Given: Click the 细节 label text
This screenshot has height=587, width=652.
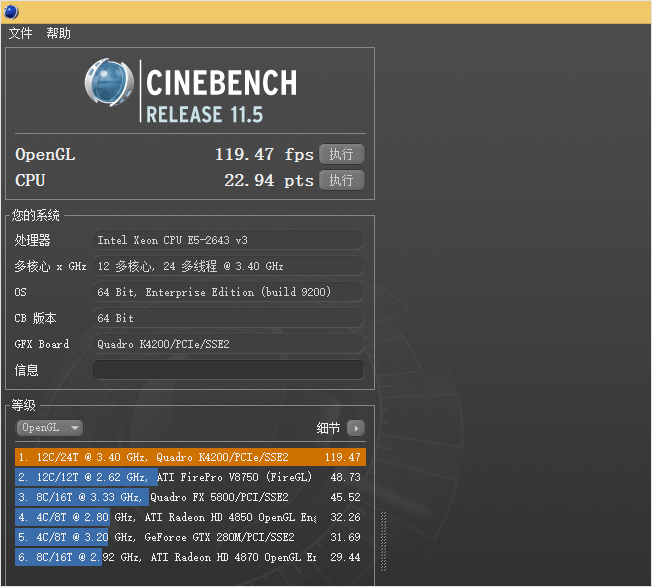Looking at the screenshot, I should click(x=328, y=428).
